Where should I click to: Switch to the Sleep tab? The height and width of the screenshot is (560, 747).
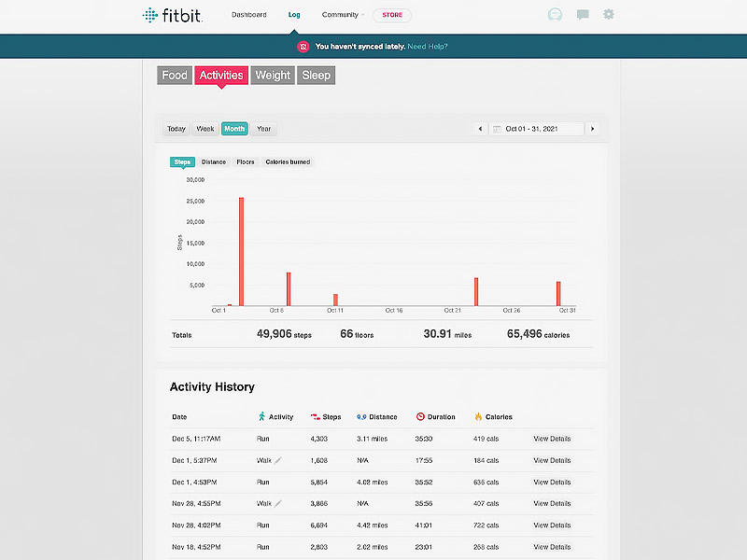coord(316,76)
